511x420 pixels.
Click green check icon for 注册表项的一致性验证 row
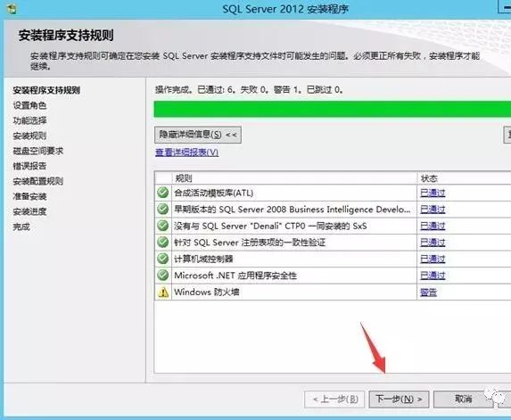(162, 242)
